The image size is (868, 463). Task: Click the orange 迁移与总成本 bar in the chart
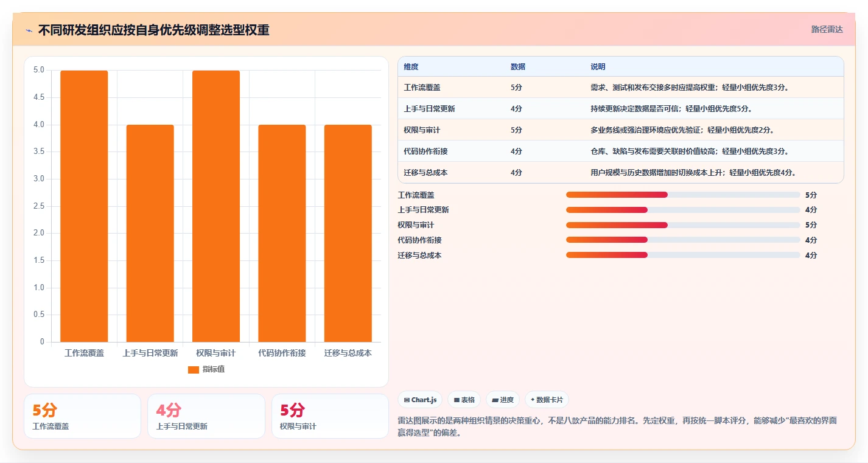[x=348, y=233]
